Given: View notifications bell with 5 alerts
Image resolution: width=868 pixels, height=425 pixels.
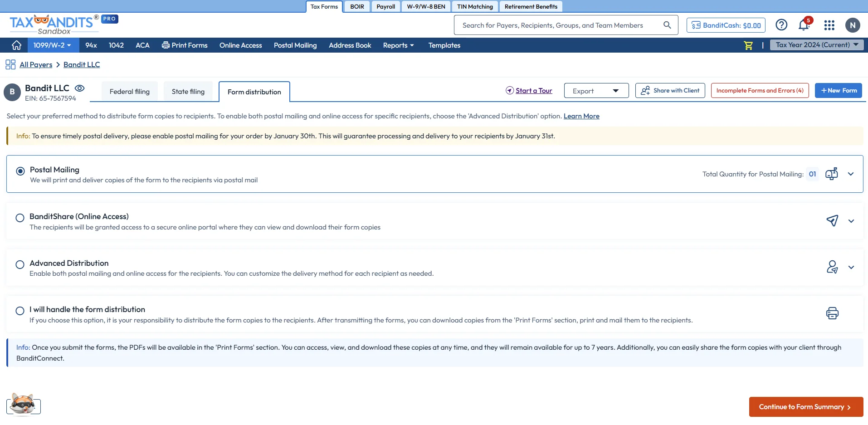Looking at the screenshot, I should (x=805, y=24).
